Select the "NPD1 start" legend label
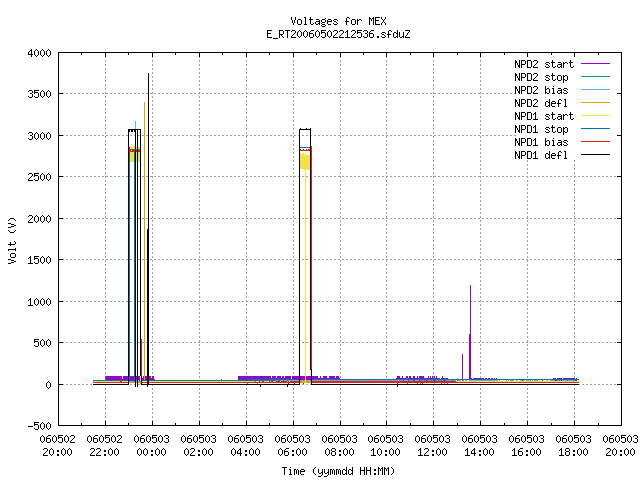Screen dimensions: 640x480 pos(544,116)
